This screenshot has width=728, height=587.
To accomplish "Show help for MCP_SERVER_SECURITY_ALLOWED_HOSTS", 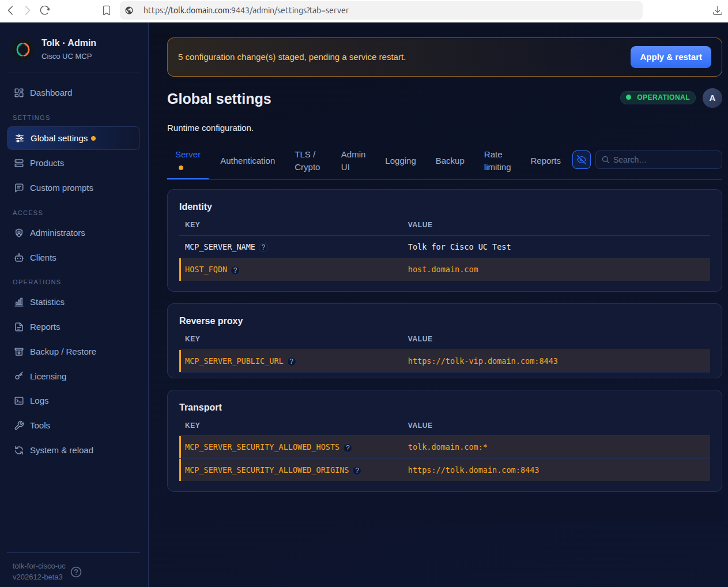I will coord(348,447).
